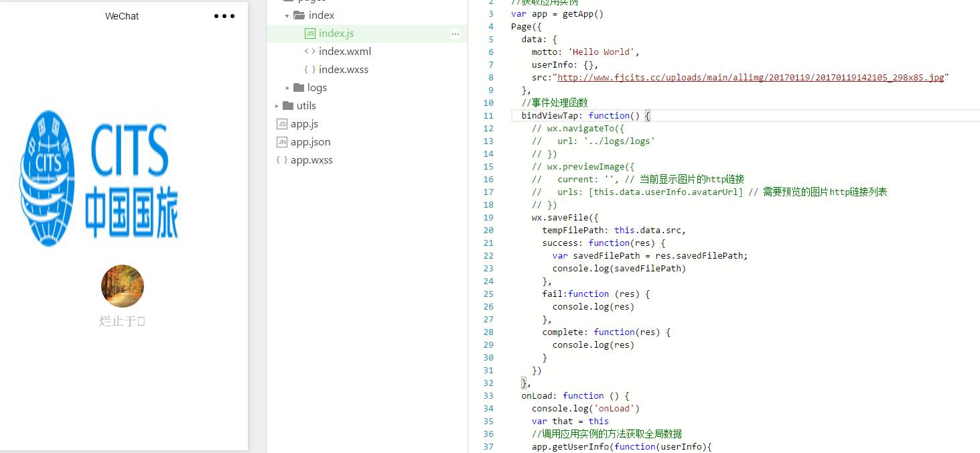The image size is (980, 453).
Task: Click 'onLoad: function () {' line
Action: pos(575,395)
